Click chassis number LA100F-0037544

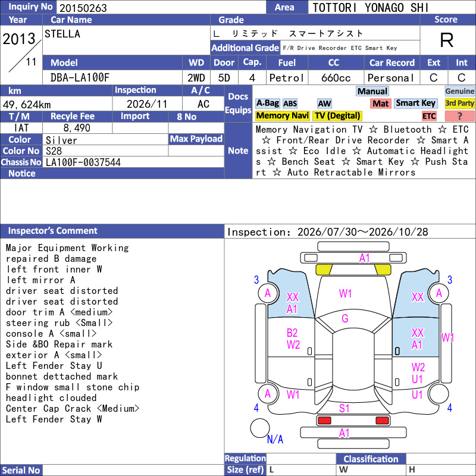[x=83, y=162]
